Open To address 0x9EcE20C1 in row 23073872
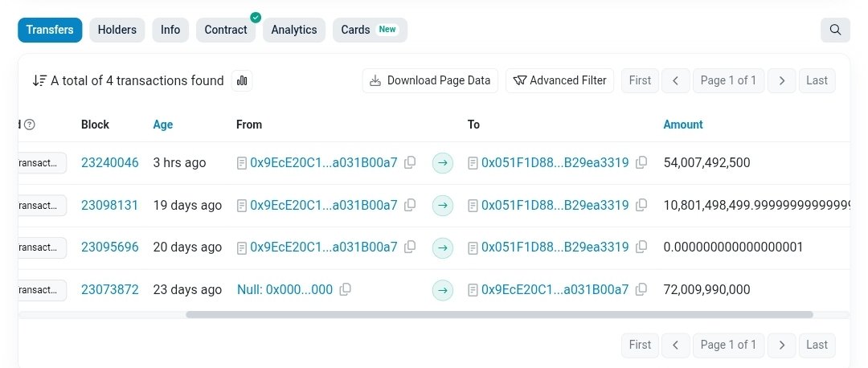The image size is (868, 368). click(x=555, y=289)
